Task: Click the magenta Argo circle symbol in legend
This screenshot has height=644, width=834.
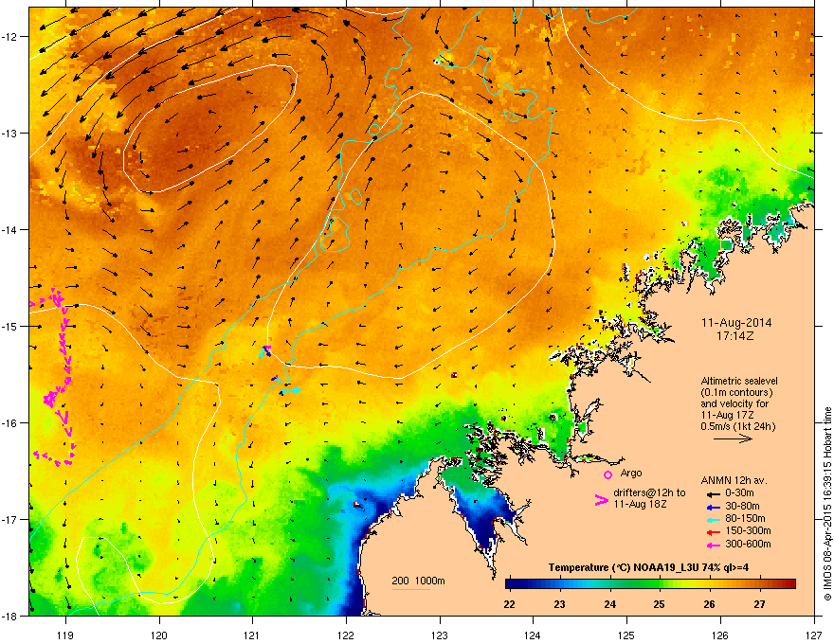Action: pyautogui.click(x=607, y=474)
